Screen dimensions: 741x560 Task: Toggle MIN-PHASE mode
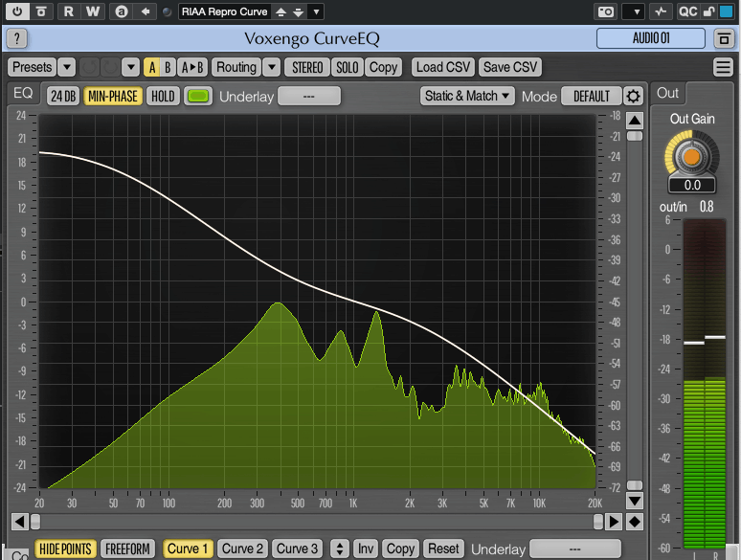112,96
